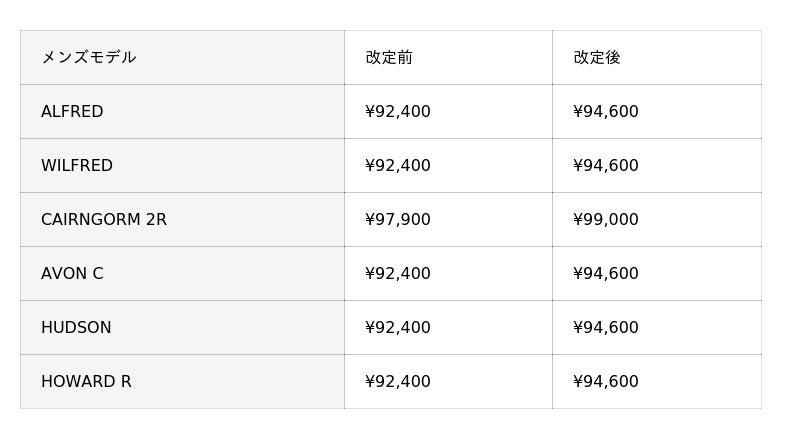The width and height of the screenshot is (800, 439).
Task: Select WILFRED's pre-revision price cell
Action: tap(398, 166)
